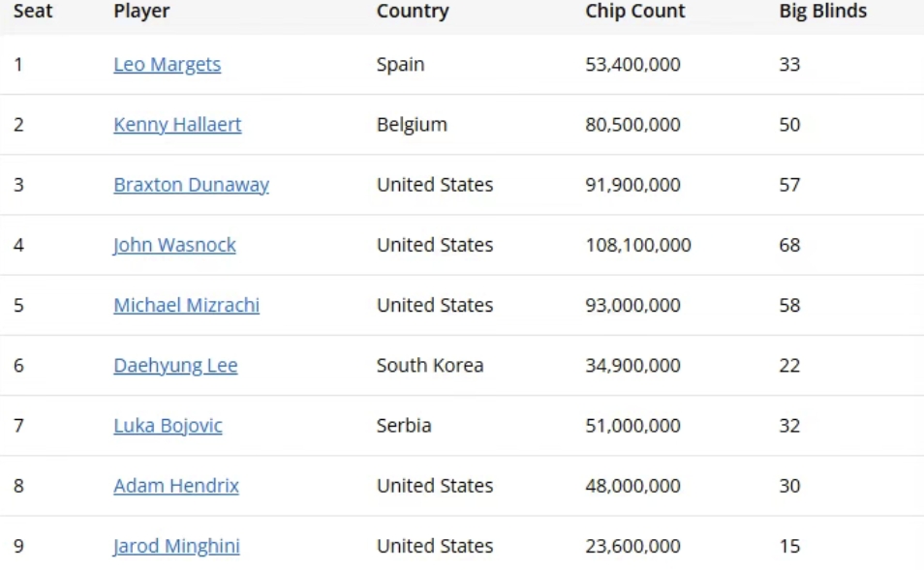Click the 68 big blinds value

coord(789,245)
